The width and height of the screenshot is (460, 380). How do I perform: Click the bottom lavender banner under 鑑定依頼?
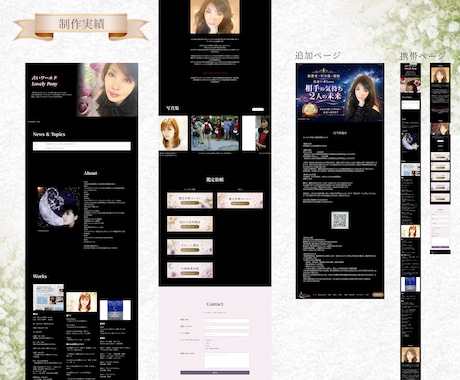point(190,270)
